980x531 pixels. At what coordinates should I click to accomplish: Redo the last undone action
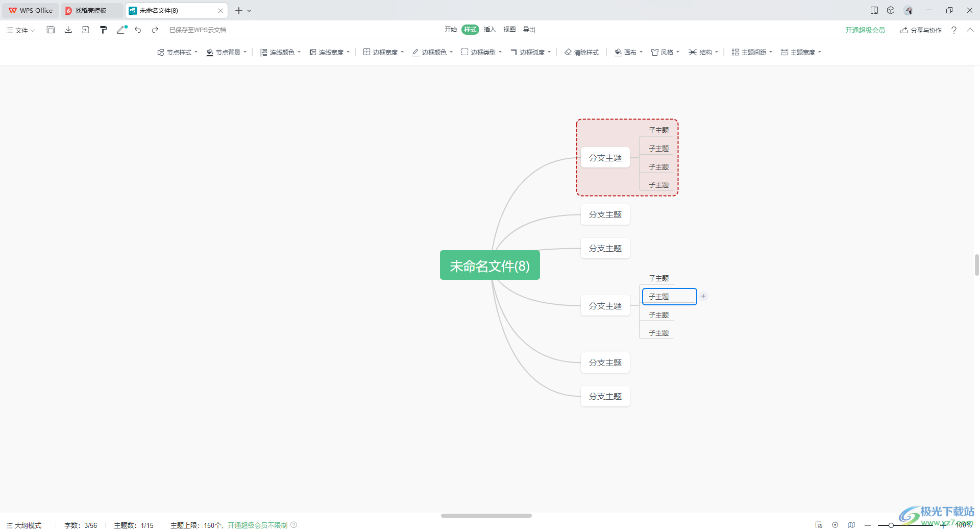point(155,30)
